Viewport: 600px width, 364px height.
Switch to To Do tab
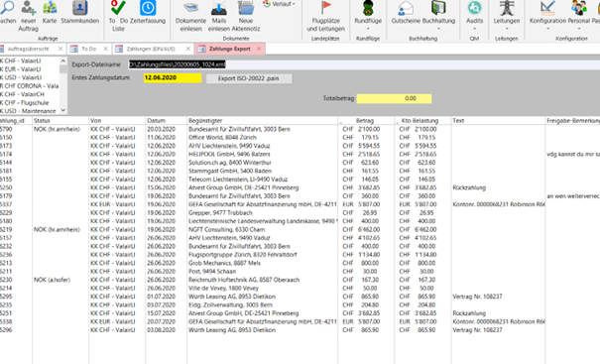click(x=89, y=49)
